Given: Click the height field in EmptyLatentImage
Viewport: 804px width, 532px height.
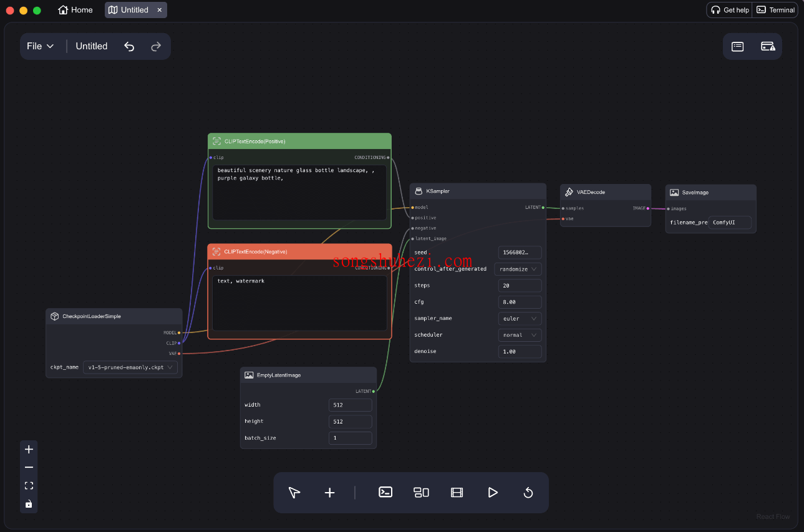Looking at the screenshot, I should (x=351, y=422).
